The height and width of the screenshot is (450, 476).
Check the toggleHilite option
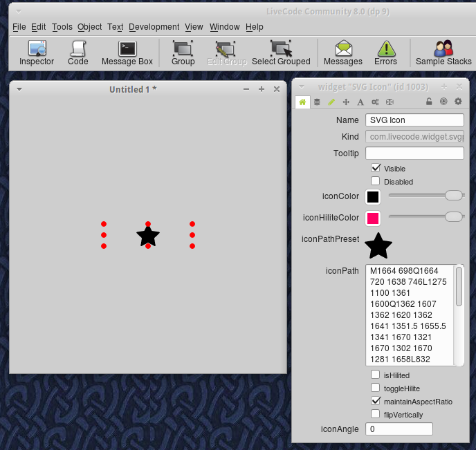click(376, 388)
